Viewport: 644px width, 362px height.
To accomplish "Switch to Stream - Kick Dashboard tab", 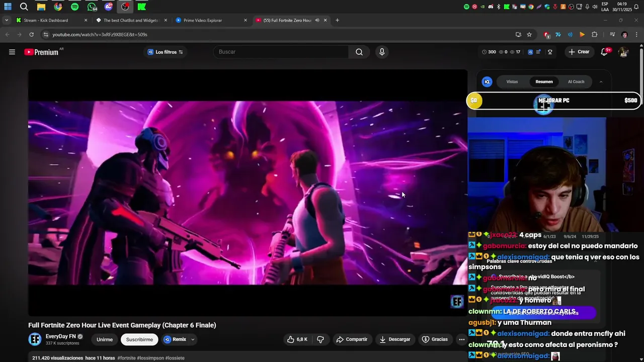I will coord(51,21).
